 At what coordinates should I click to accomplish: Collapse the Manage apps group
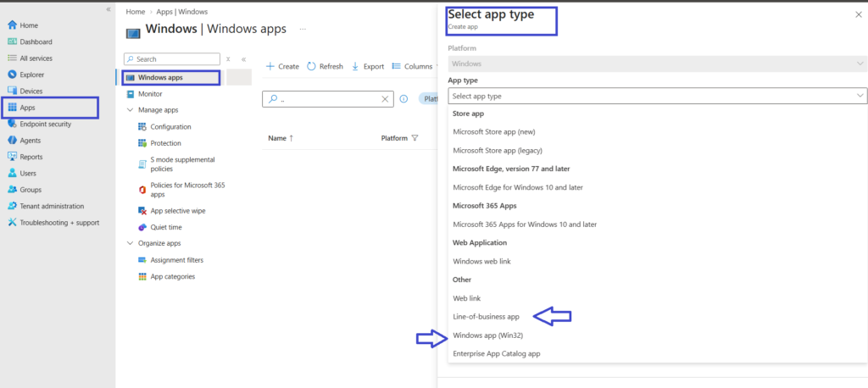point(130,110)
